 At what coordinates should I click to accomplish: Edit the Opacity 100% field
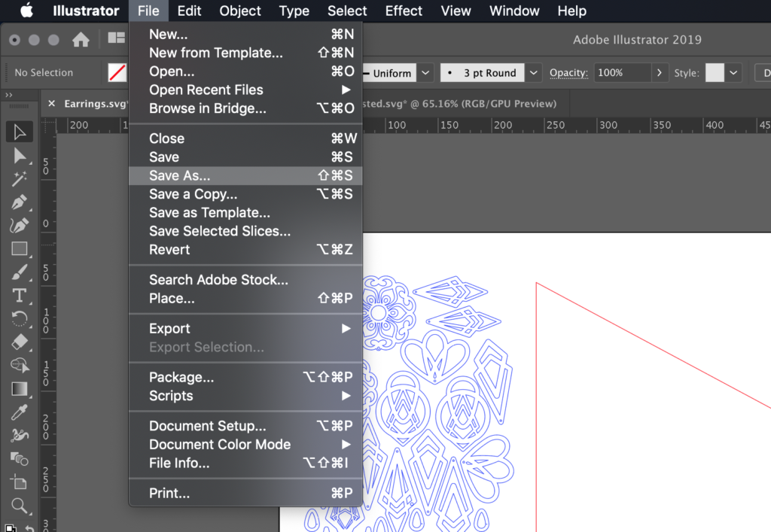pyautogui.click(x=623, y=73)
